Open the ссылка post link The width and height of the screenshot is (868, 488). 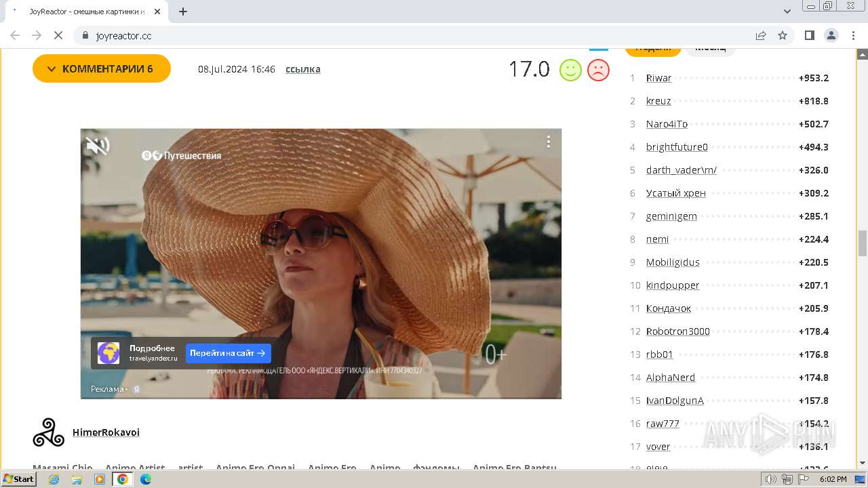pos(303,69)
